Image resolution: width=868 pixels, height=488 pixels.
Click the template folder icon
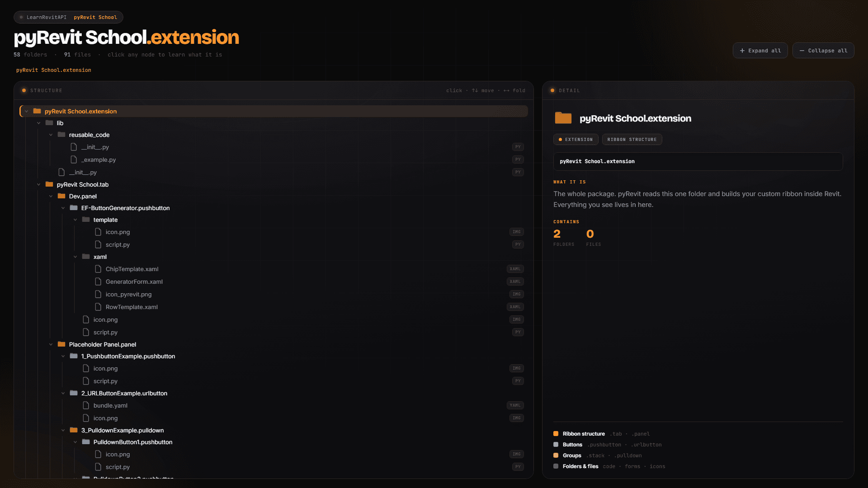click(86, 219)
